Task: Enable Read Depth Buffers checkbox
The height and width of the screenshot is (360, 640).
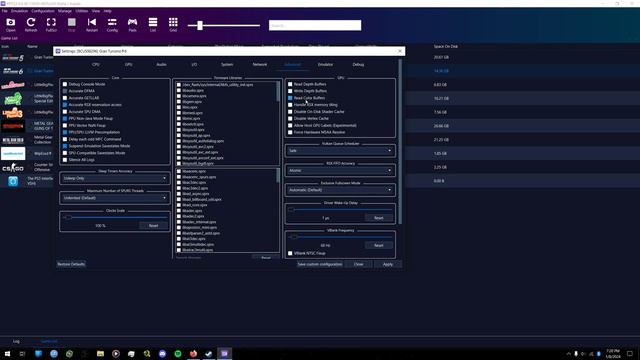Action: (290, 84)
